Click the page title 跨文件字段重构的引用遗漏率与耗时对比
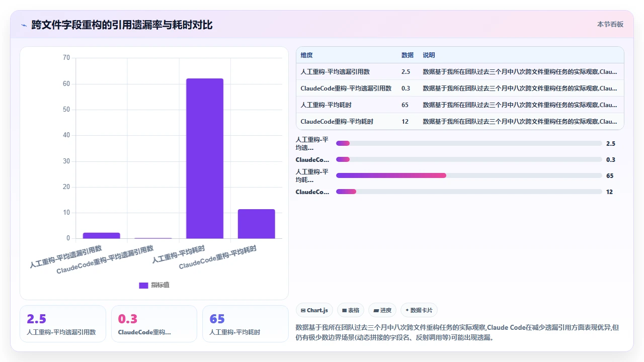Image resolution: width=644 pixels, height=362 pixels. point(122,25)
